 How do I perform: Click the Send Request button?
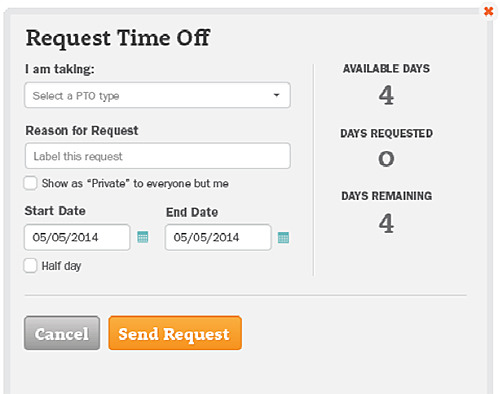click(x=175, y=333)
